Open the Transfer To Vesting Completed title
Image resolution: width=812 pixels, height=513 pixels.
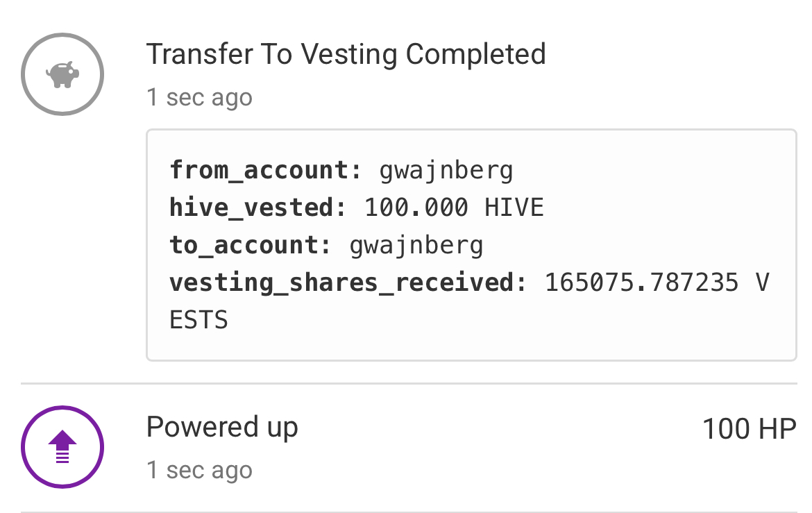346,54
